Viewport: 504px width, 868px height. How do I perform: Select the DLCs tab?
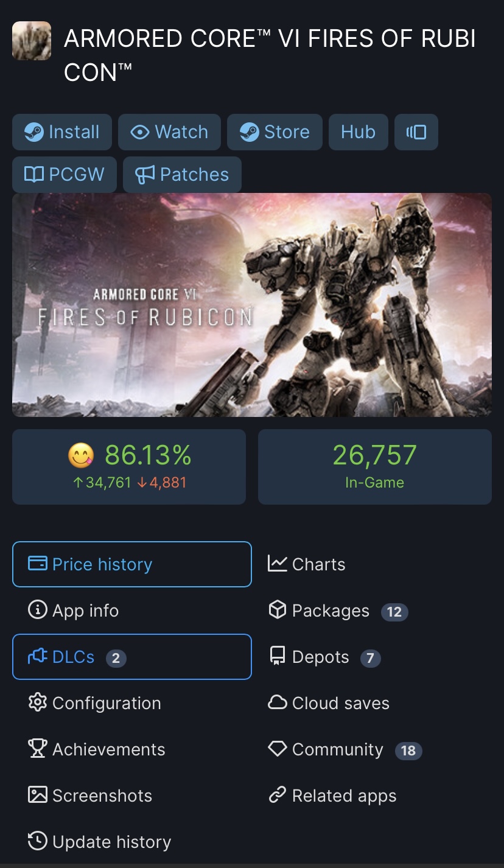pos(132,657)
